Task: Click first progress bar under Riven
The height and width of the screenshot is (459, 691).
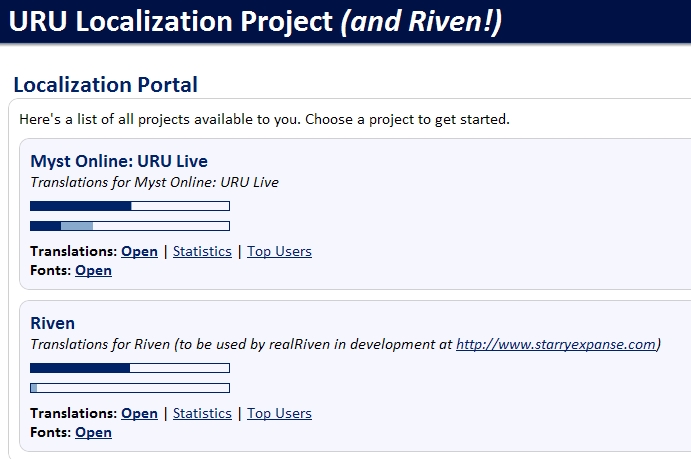Action: click(x=130, y=368)
